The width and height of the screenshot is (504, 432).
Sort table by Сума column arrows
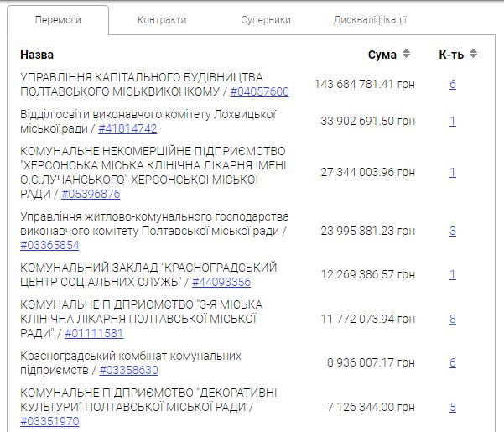(x=407, y=55)
